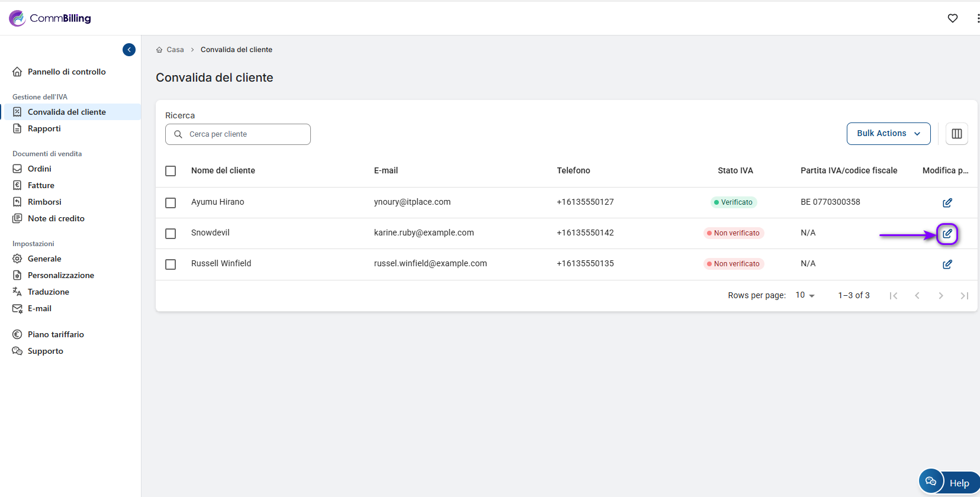
Task: Go to Fatture in the sidebar
Action: [41, 185]
